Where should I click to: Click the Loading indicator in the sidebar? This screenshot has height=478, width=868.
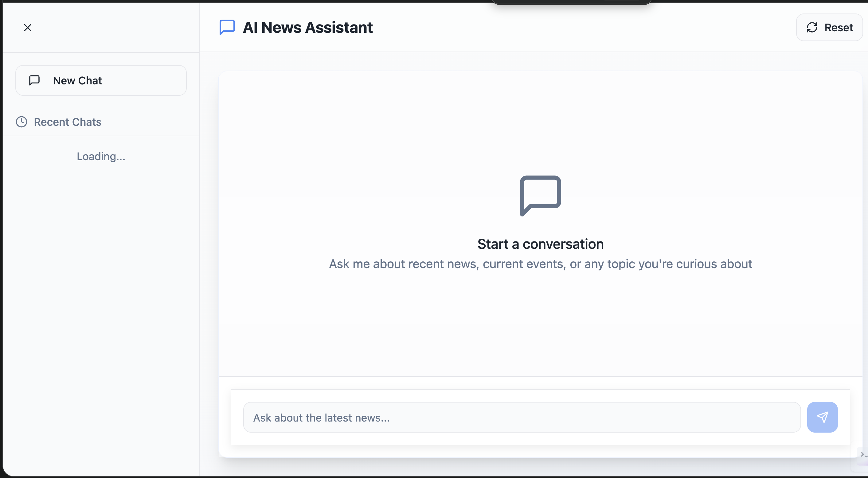coord(100,156)
